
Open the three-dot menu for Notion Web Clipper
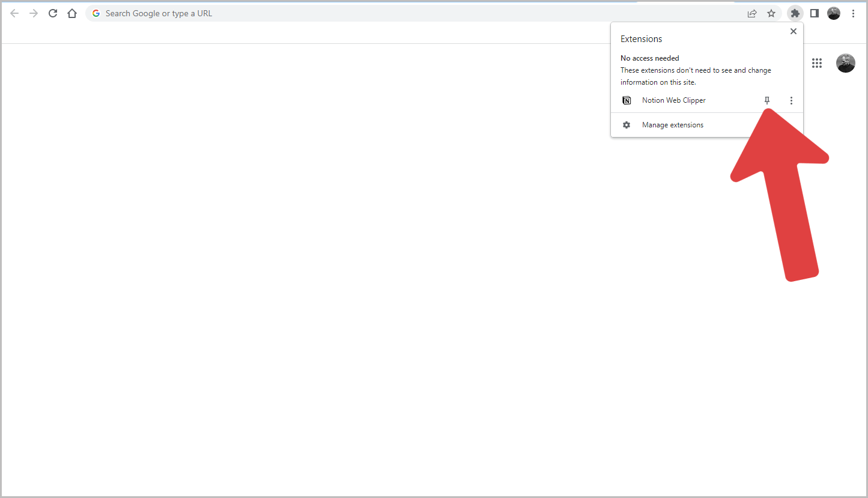tap(791, 100)
